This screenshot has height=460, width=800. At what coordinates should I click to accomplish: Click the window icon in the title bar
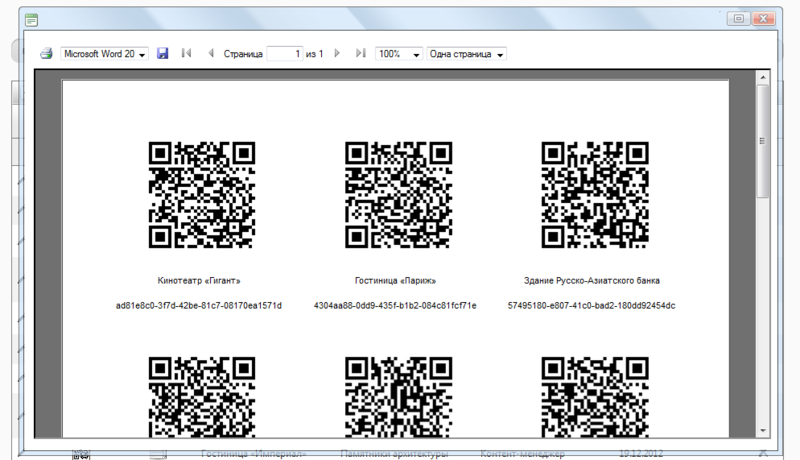point(32,20)
